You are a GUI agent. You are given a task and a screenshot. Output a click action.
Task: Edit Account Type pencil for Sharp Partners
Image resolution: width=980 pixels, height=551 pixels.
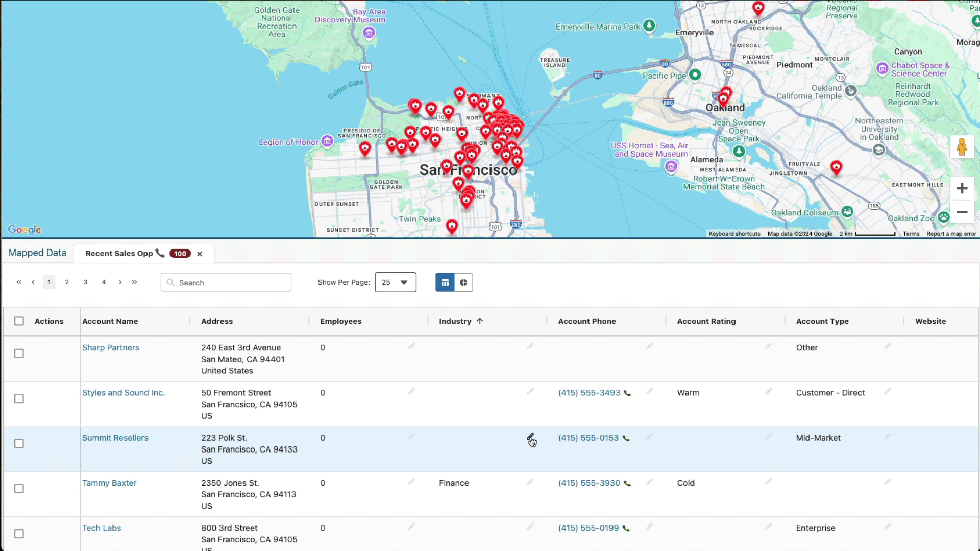(x=888, y=346)
